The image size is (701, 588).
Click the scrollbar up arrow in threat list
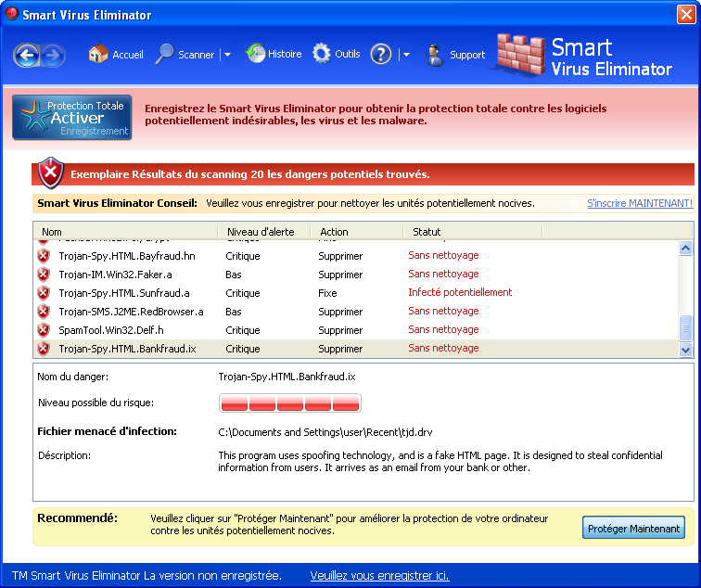(x=685, y=248)
